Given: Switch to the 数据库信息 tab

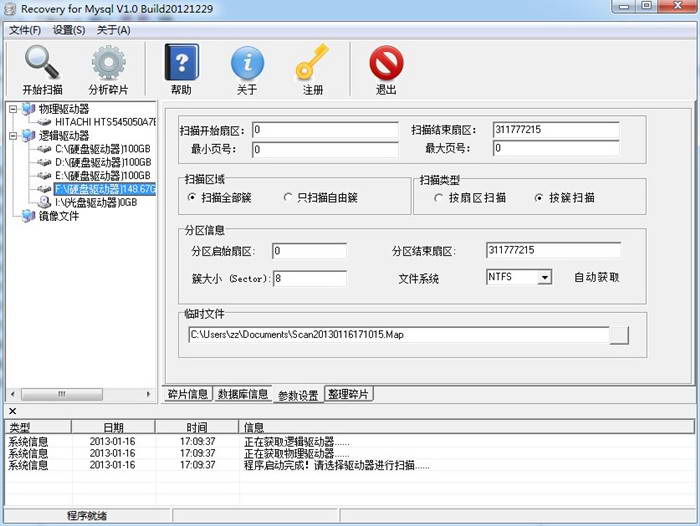Looking at the screenshot, I should pos(243,394).
